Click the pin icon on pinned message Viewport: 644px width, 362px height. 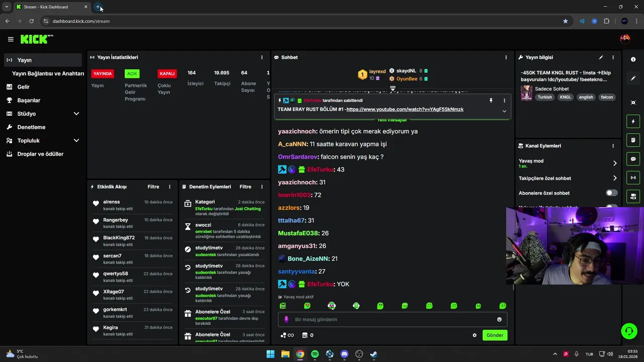click(491, 101)
